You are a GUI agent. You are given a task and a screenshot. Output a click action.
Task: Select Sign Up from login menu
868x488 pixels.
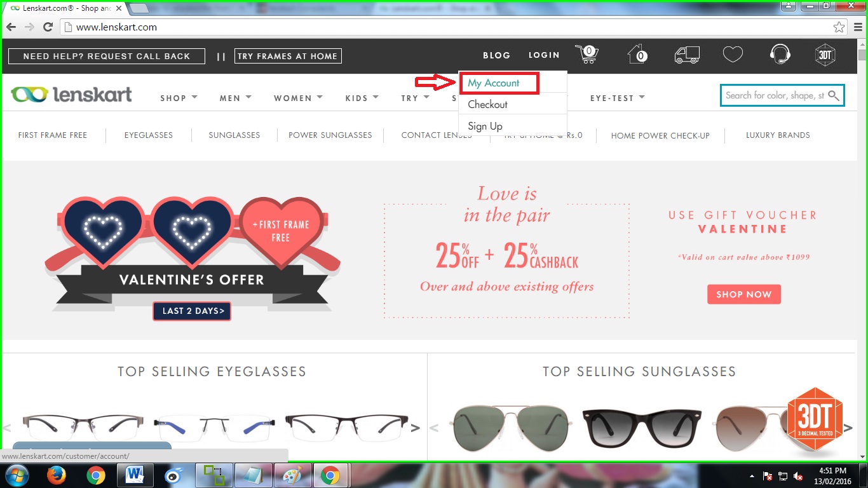click(x=485, y=126)
